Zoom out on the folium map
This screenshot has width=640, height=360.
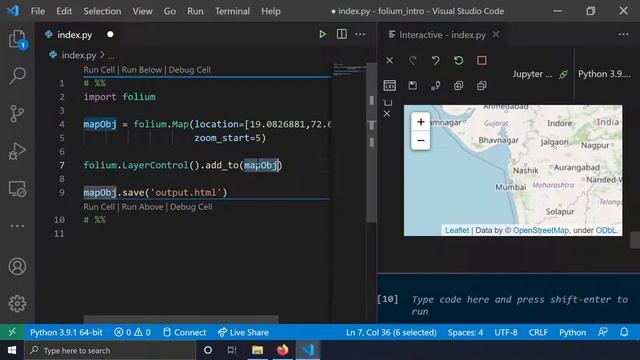coord(421,140)
